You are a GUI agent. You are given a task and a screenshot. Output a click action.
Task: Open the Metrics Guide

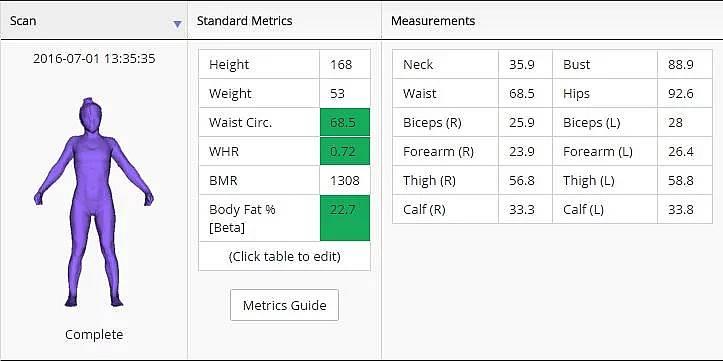point(284,305)
